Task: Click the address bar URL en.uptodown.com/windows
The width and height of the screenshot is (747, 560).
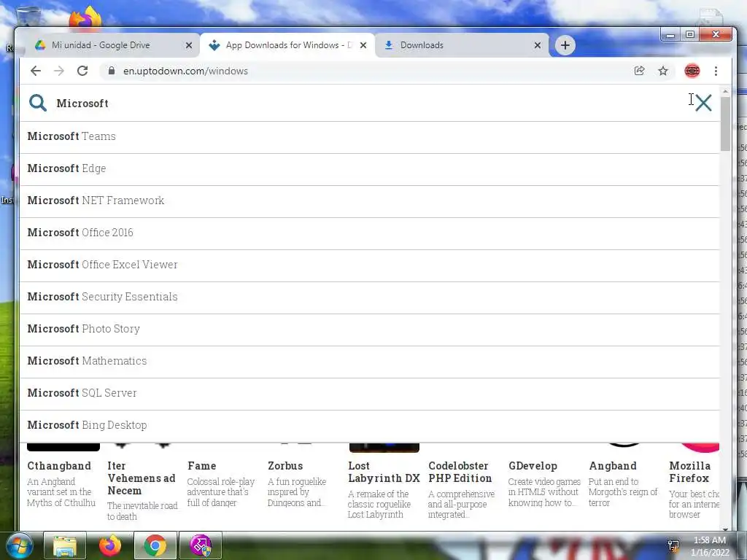Action: (x=185, y=71)
